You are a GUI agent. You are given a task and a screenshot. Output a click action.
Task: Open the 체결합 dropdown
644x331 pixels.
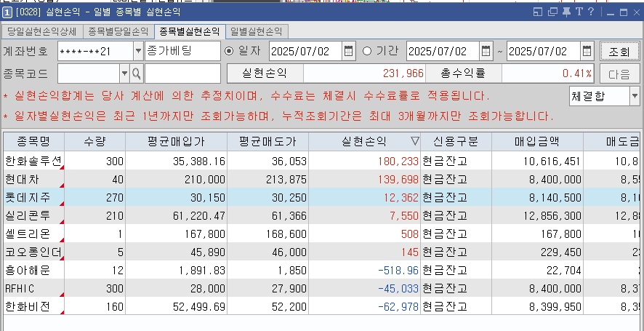[x=634, y=95]
